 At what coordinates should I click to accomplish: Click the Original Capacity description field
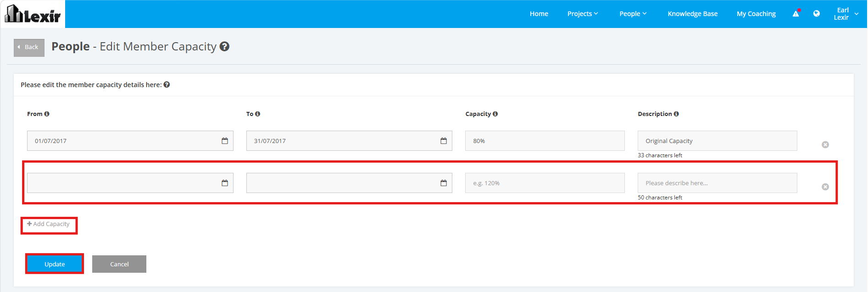(718, 141)
